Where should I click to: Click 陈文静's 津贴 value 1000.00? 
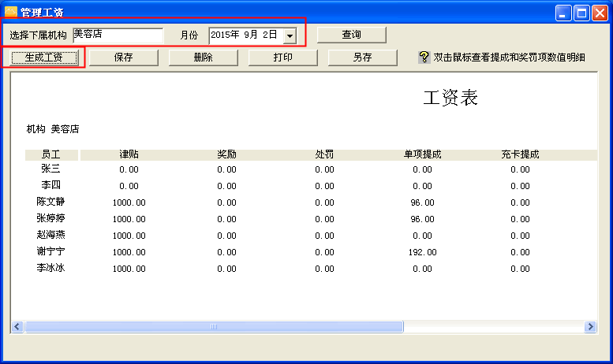129,202
